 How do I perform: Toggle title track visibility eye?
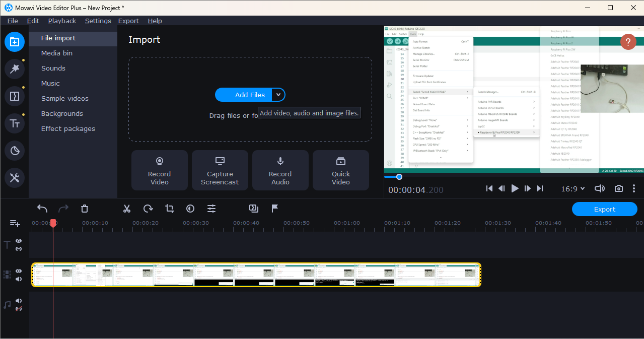click(x=19, y=241)
